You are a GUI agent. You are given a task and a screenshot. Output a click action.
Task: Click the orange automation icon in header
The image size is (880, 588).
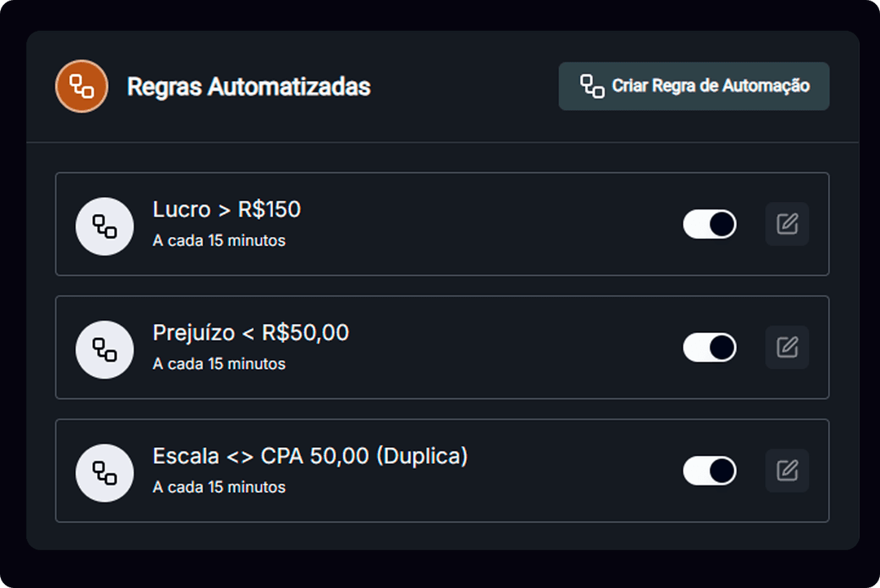click(x=81, y=86)
